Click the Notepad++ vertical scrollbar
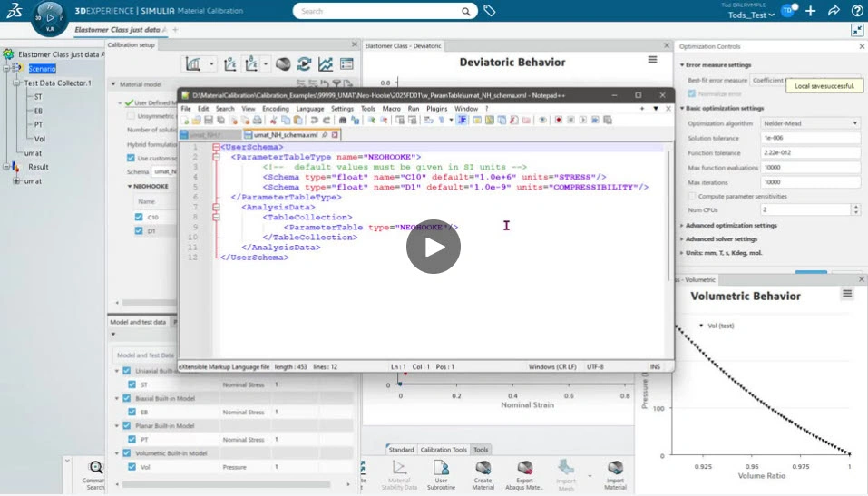Image resolution: width=868 pixels, height=496 pixels. coord(668,216)
